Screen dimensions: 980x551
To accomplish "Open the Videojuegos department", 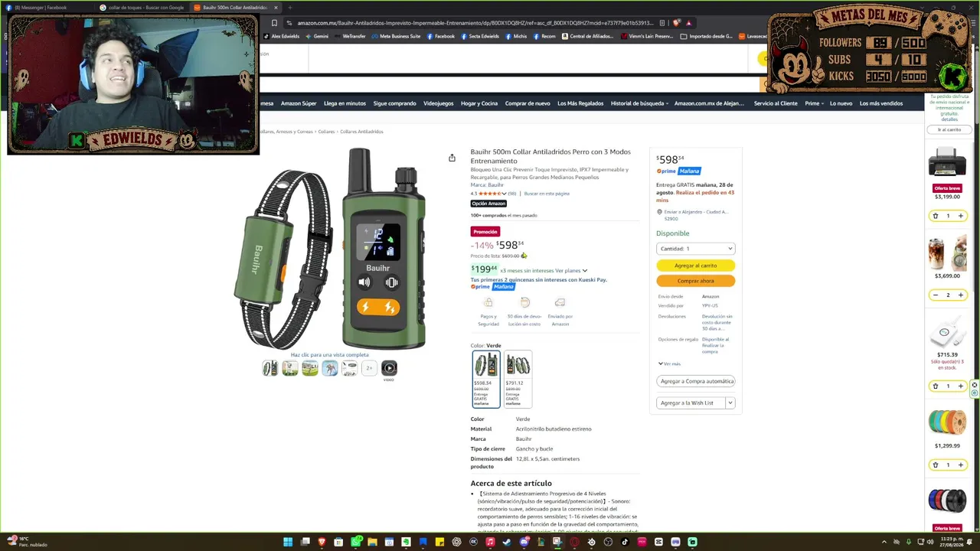I will pos(439,103).
